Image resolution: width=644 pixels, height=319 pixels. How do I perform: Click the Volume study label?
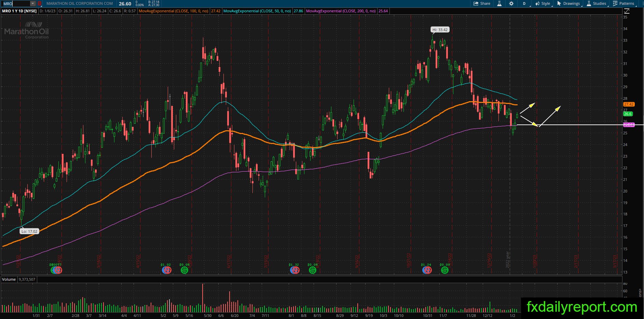point(9,279)
